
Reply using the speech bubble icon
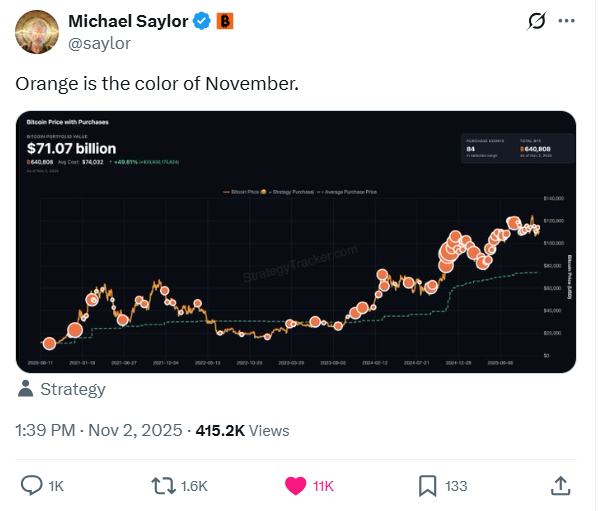click(x=32, y=485)
